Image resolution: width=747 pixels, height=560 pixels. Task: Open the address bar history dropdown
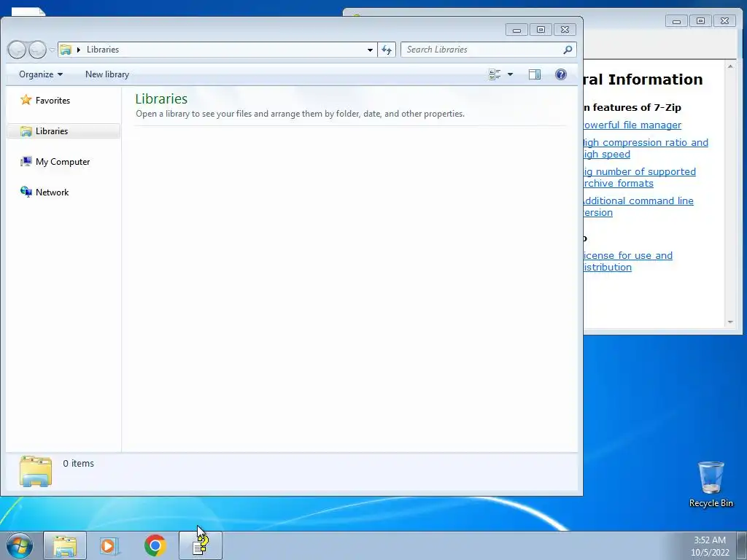coord(370,50)
